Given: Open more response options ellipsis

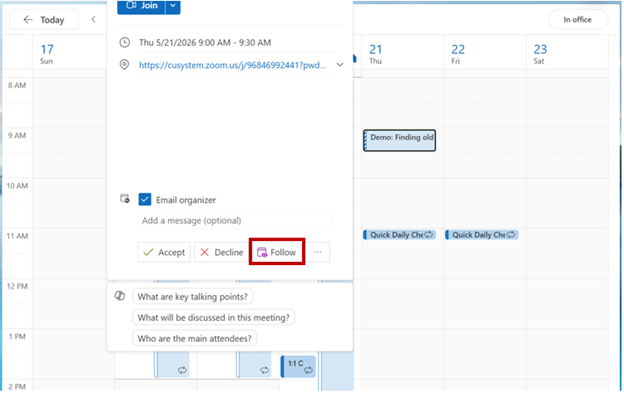Looking at the screenshot, I should pyautogui.click(x=318, y=252).
